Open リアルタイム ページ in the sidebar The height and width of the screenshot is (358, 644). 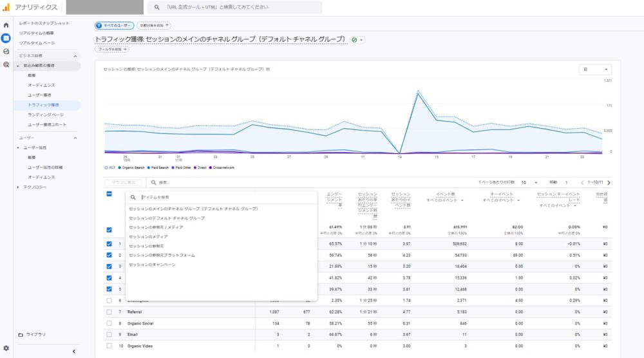[x=37, y=43]
